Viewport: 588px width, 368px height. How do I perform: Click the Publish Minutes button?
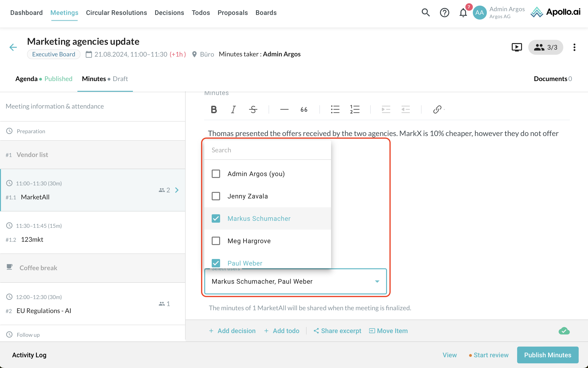click(547, 355)
